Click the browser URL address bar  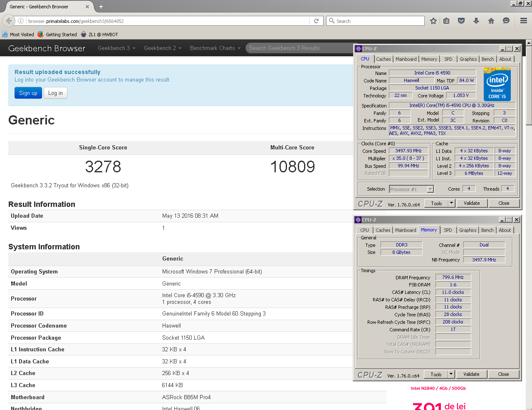(168, 21)
